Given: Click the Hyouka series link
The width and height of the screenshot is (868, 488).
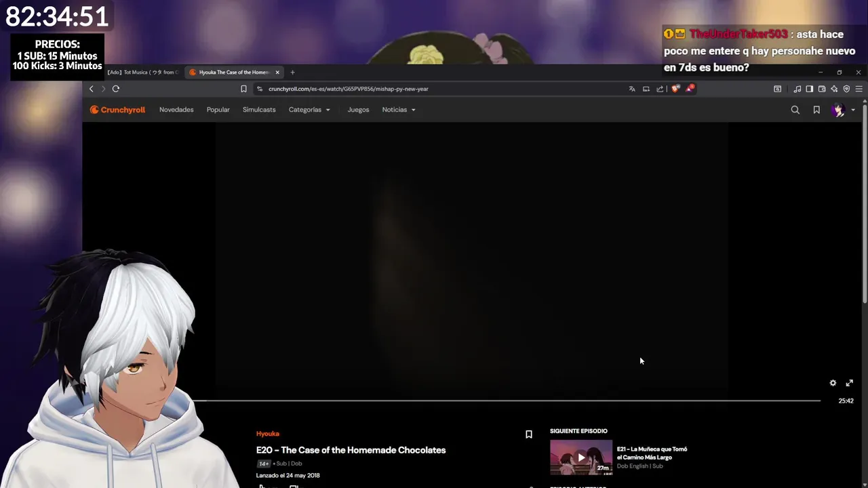Looking at the screenshot, I should point(268,434).
